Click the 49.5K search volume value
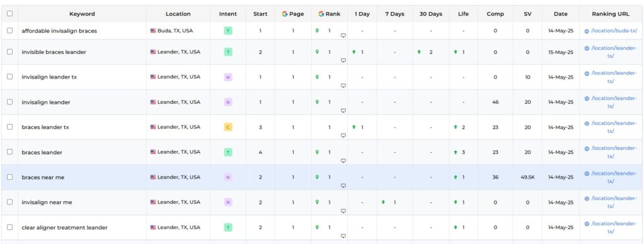 point(528,177)
